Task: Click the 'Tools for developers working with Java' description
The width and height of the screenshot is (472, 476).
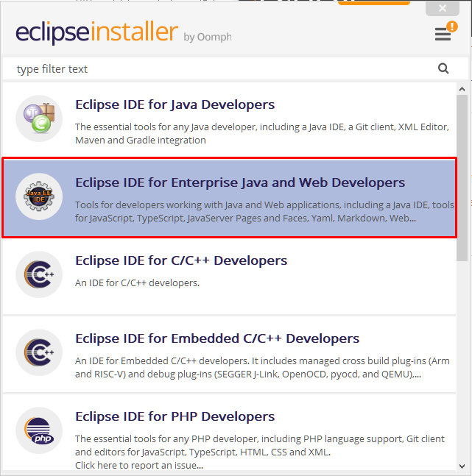Action: click(x=264, y=212)
